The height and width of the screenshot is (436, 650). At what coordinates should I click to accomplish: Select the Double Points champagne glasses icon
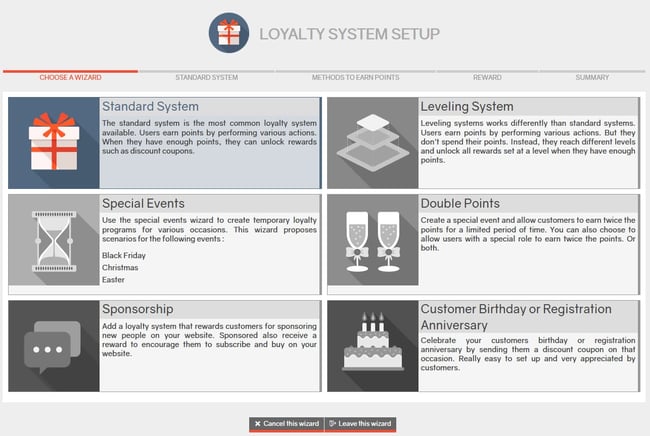coord(373,240)
